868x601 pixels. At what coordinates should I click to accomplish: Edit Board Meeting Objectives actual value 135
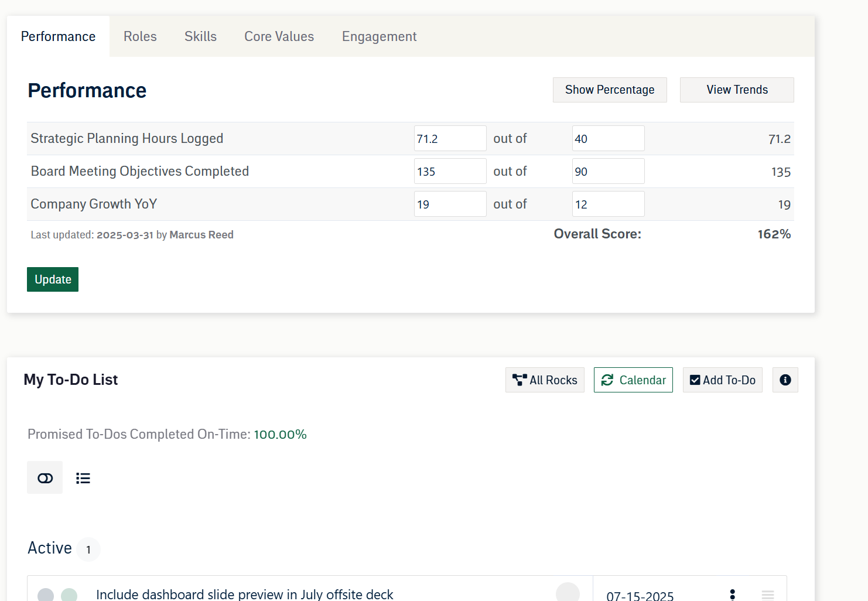point(450,171)
